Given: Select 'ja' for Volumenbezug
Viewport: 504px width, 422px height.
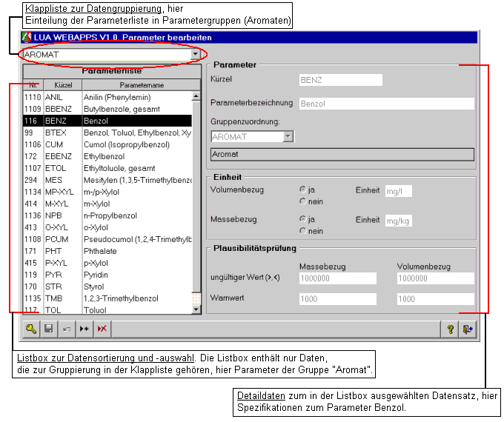Looking at the screenshot, I should tap(302, 190).
